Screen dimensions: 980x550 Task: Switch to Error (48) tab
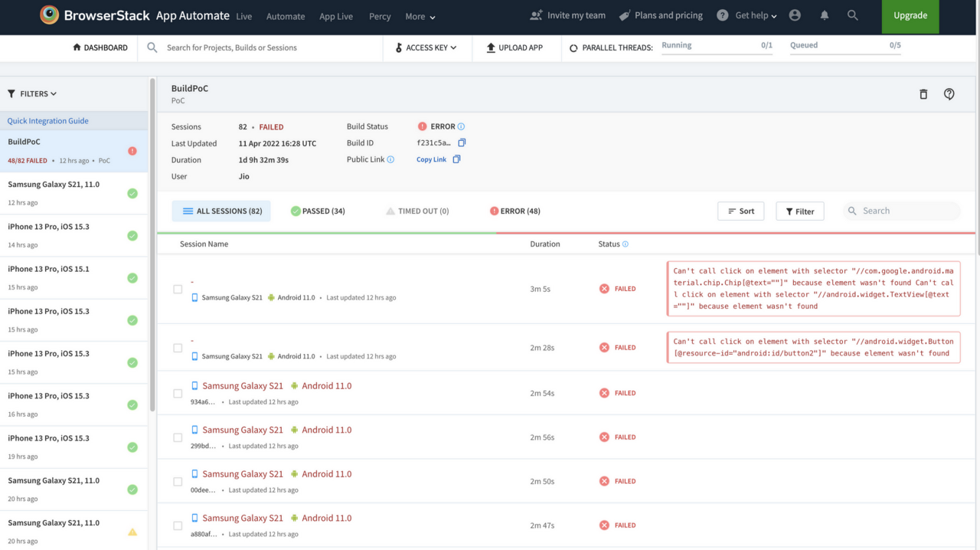tap(515, 211)
